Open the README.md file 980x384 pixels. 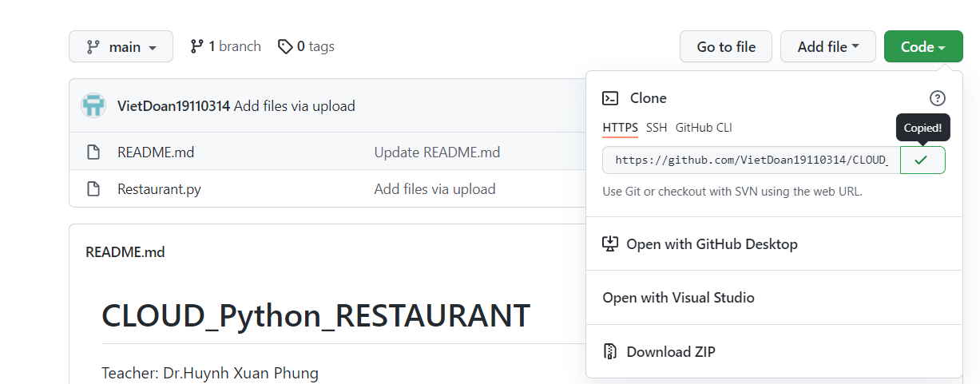pyautogui.click(x=156, y=152)
